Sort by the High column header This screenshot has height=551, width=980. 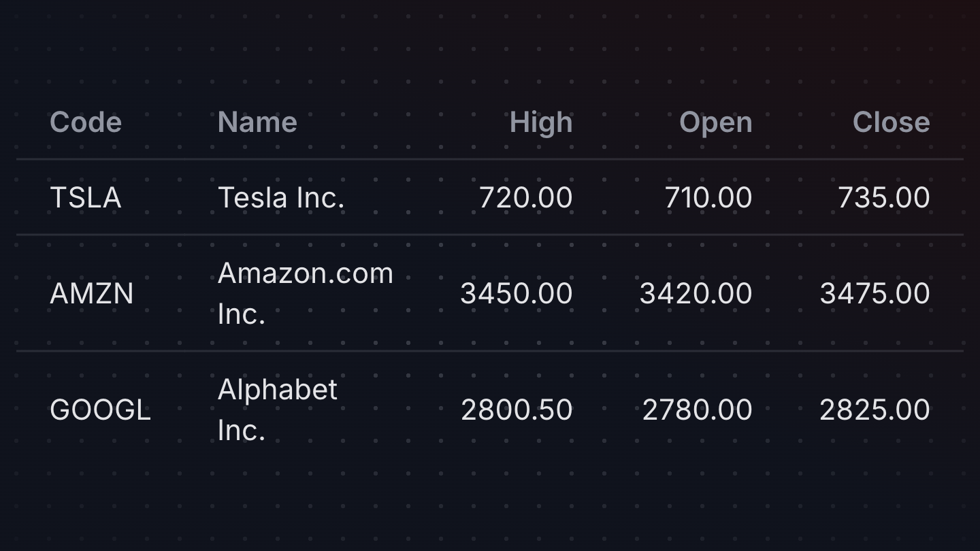tap(541, 123)
